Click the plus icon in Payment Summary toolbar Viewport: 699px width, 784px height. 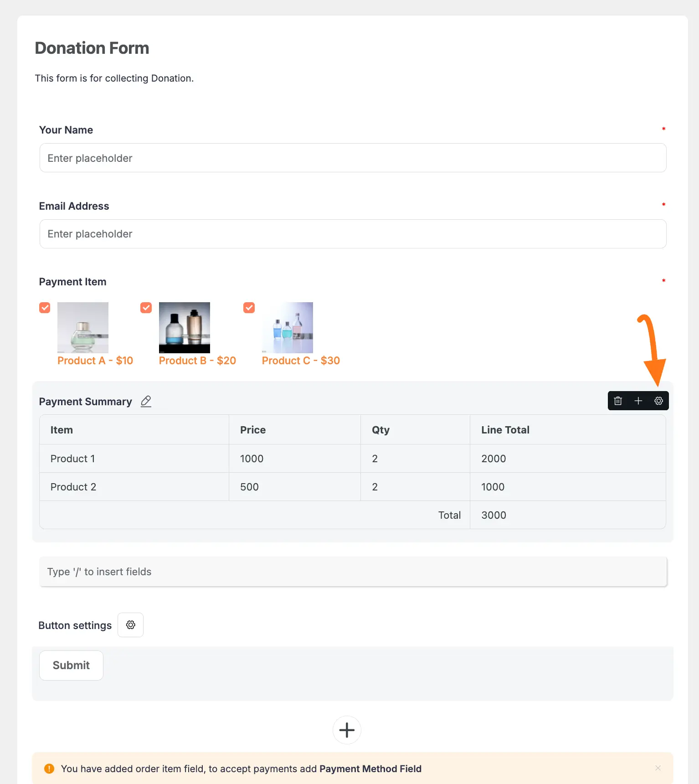[638, 401]
